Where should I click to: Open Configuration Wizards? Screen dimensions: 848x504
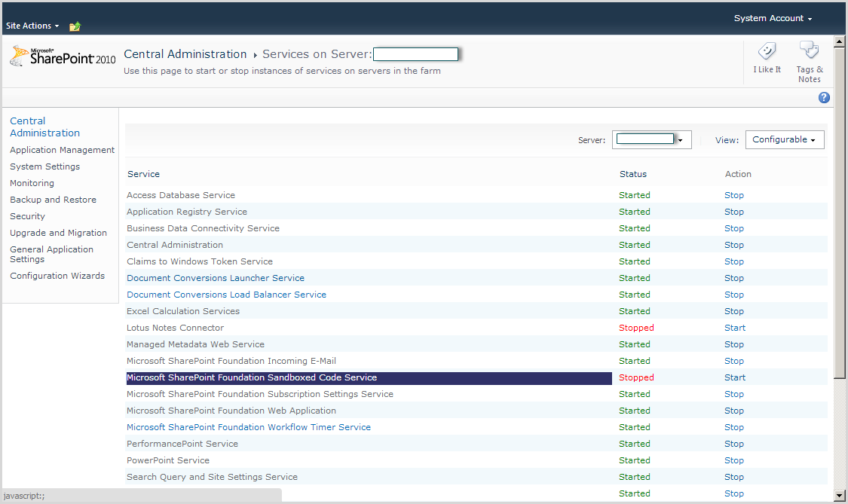(57, 276)
